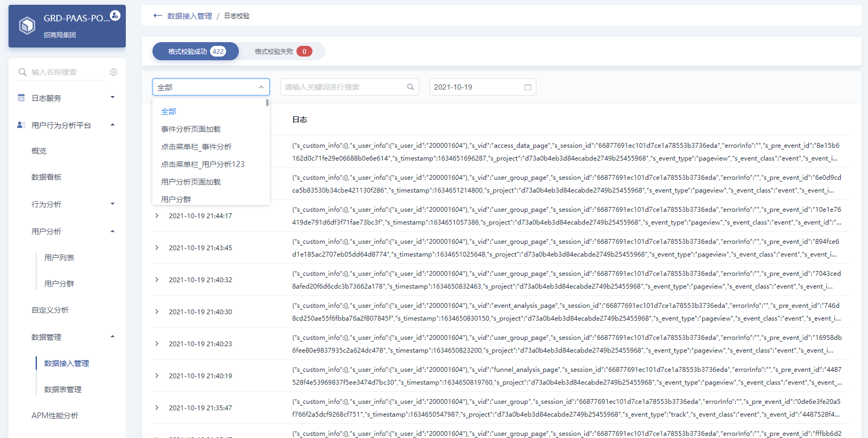Expand the 行为分析 submenu arrow
This screenshot has height=438, width=868.
[x=112, y=204]
